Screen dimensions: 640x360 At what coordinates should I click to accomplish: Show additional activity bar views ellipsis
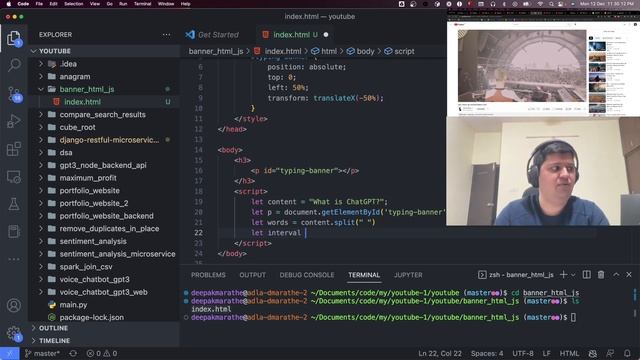pos(14,259)
